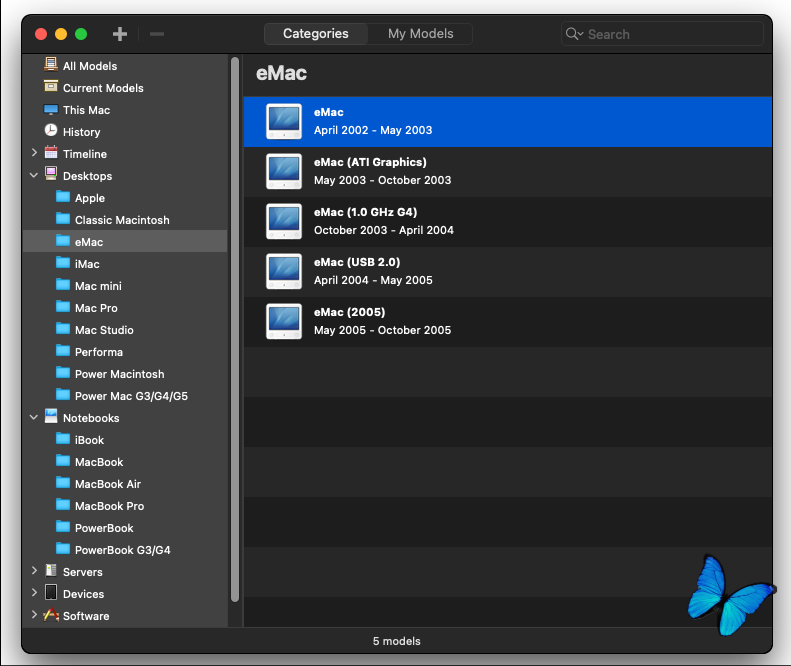Viewport: 791px width, 666px height.
Task: Expand the Servers section chevron
Action: [x=34, y=570]
